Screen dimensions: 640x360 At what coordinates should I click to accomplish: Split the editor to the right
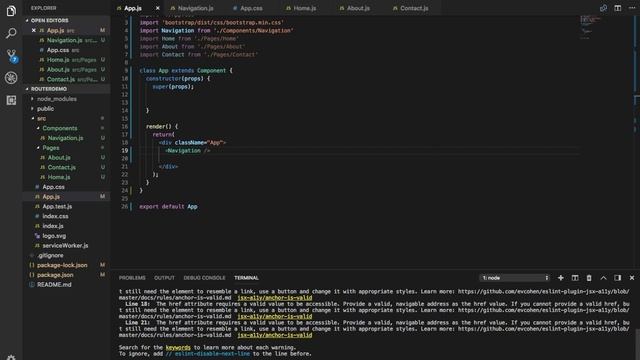[618, 8]
